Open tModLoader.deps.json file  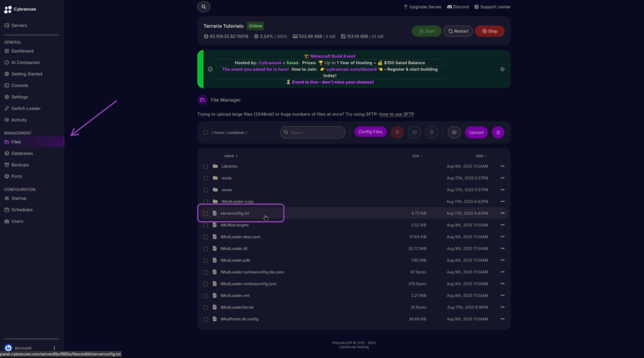[240, 237]
